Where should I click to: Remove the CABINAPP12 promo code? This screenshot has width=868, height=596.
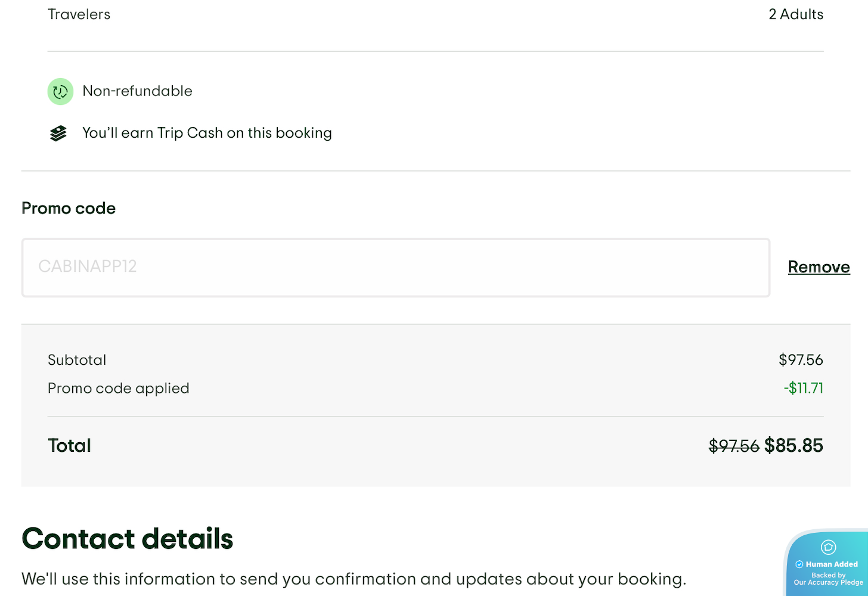tap(819, 267)
